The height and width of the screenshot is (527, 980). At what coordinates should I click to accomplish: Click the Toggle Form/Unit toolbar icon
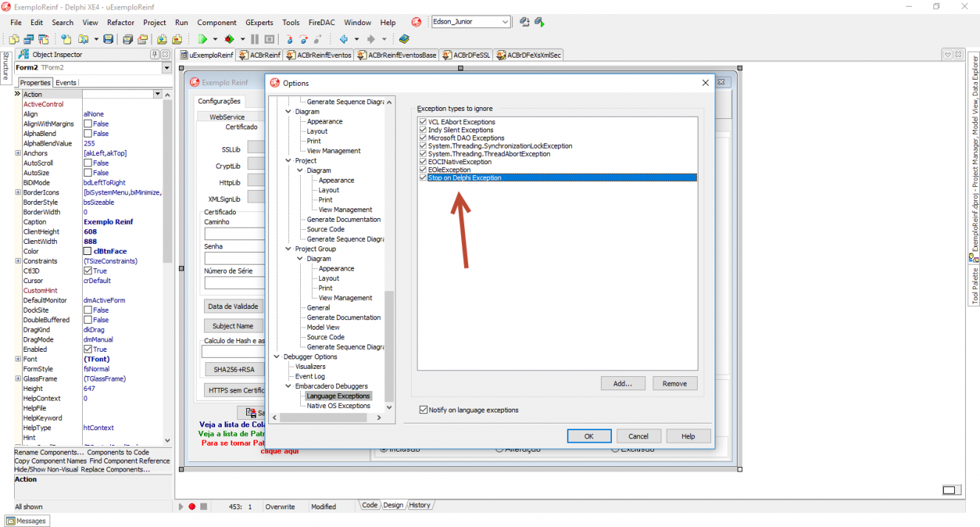(44, 39)
